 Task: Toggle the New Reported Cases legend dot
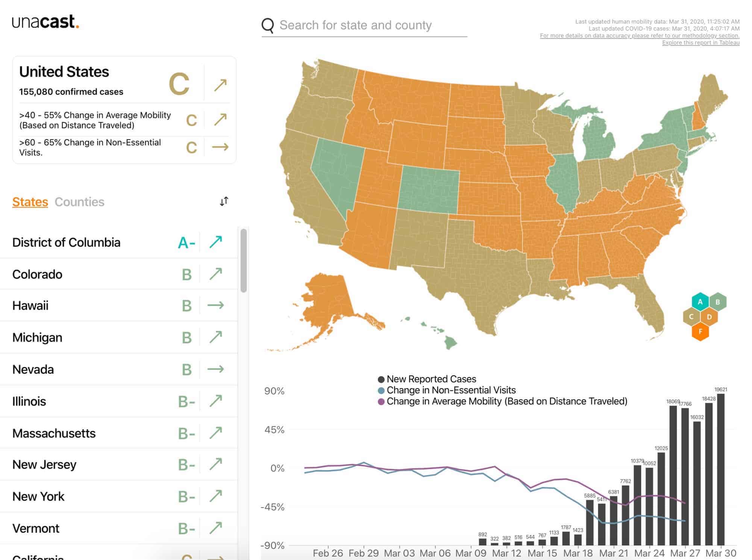pyautogui.click(x=381, y=379)
